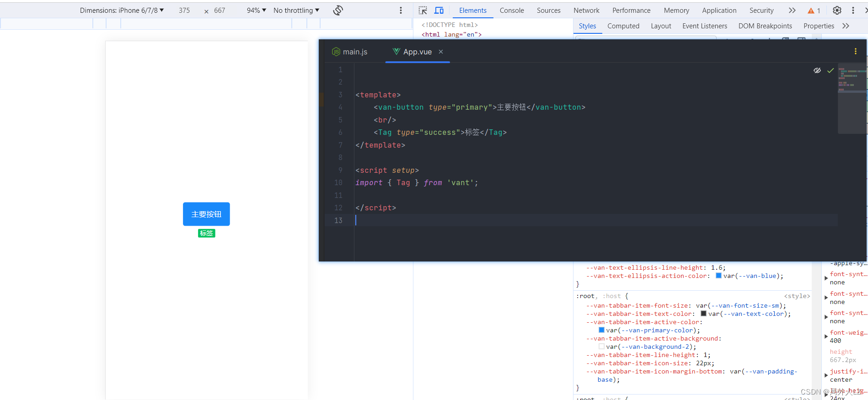Open the device Dimensions dropdown
This screenshot has width=868, height=400.
[122, 10]
